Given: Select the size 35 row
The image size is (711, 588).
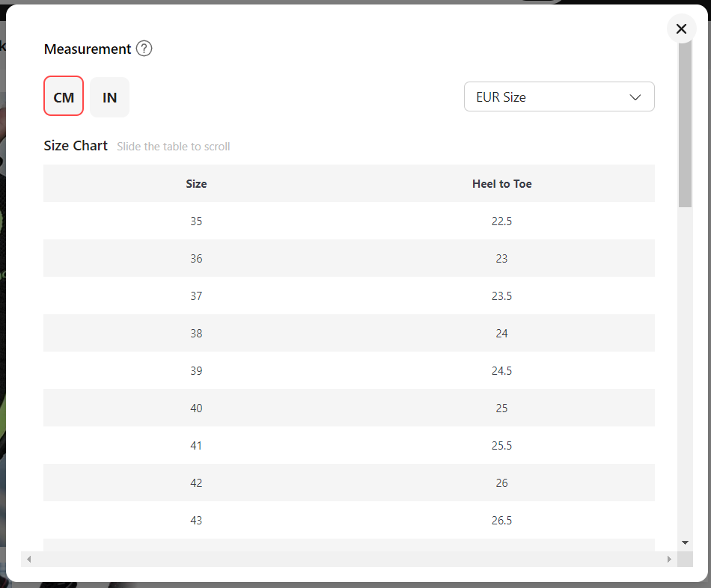Looking at the screenshot, I should click(x=350, y=221).
